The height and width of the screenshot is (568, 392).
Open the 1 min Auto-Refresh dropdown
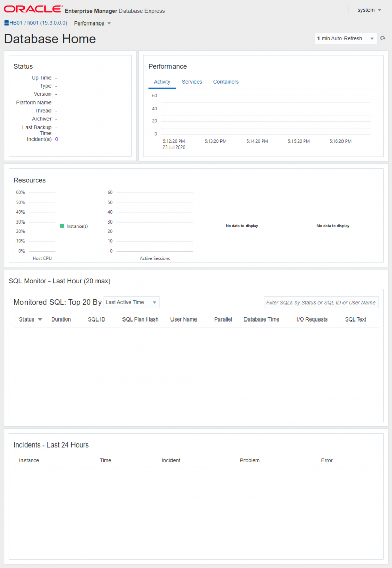[x=346, y=39]
